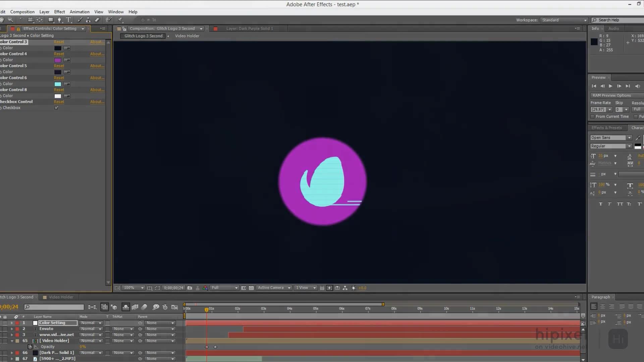Toggle the Checkbox Control checkbox
Screen dimensions: 644x362
coord(56,108)
